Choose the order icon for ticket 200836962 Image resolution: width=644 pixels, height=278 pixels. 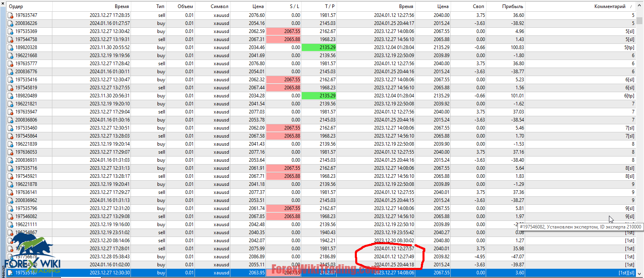coord(10,200)
